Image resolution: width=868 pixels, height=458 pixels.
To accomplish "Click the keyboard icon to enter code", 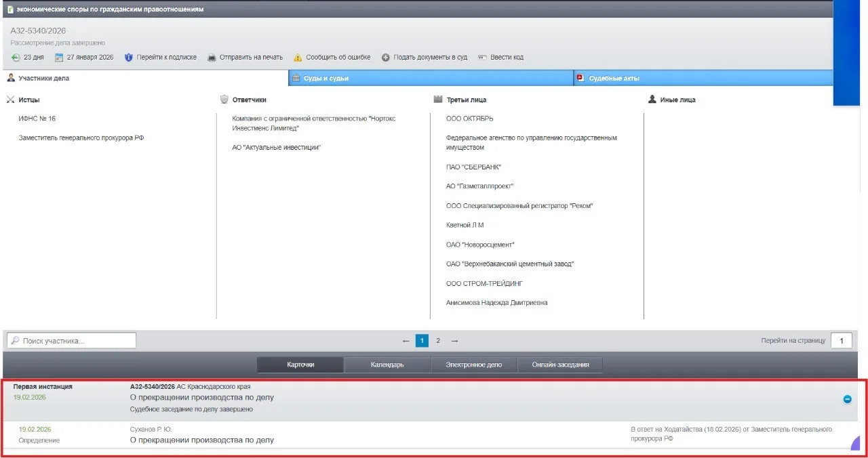I will [482, 58].
